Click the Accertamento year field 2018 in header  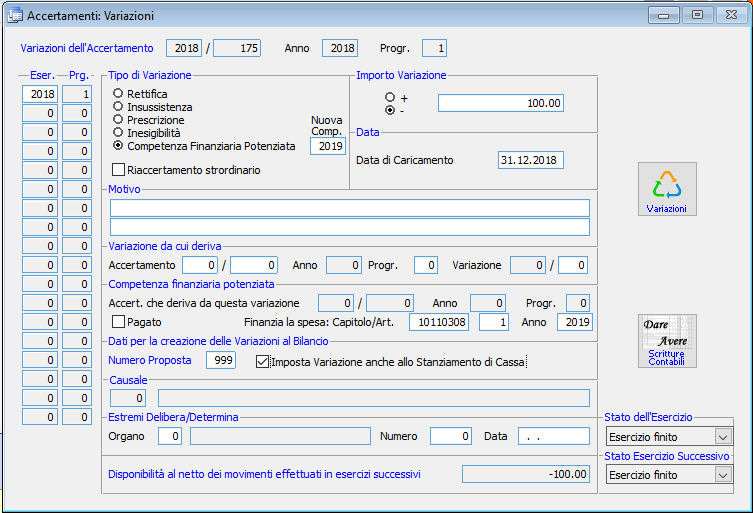(184, 48)
